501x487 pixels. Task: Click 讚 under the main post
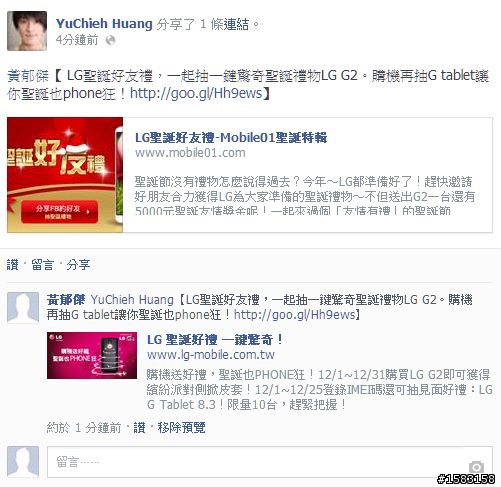tap(12, 265)
